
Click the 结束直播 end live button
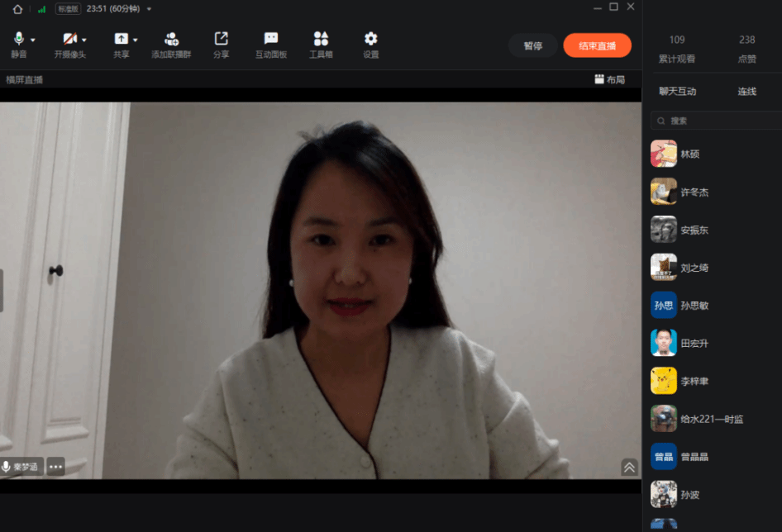(597, 45)
